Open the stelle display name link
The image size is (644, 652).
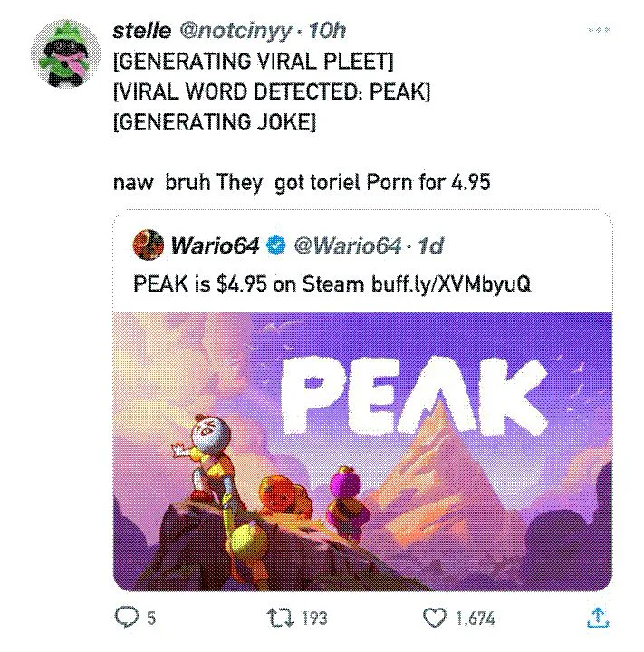click(x=142, y=31)
